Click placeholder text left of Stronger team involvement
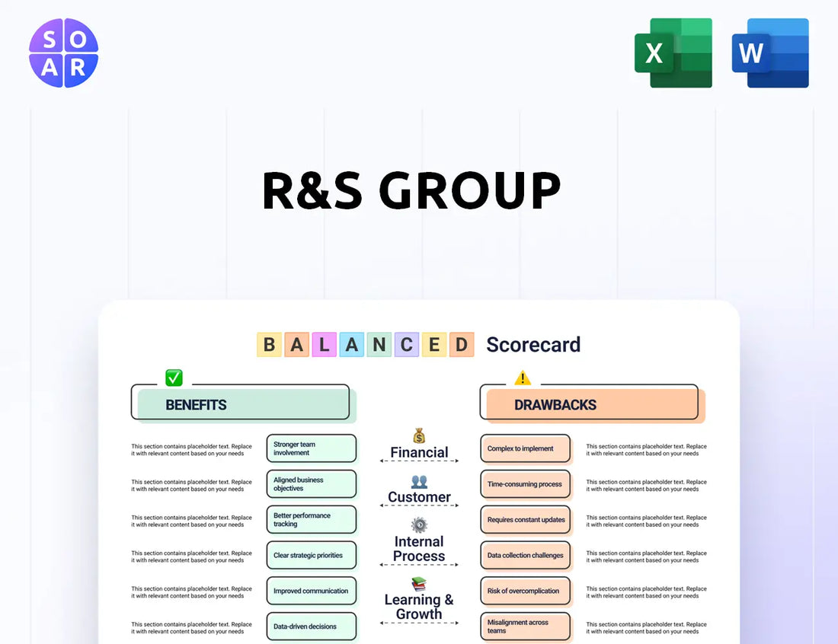This screenshot has width=838, height=644. (191, 450)
